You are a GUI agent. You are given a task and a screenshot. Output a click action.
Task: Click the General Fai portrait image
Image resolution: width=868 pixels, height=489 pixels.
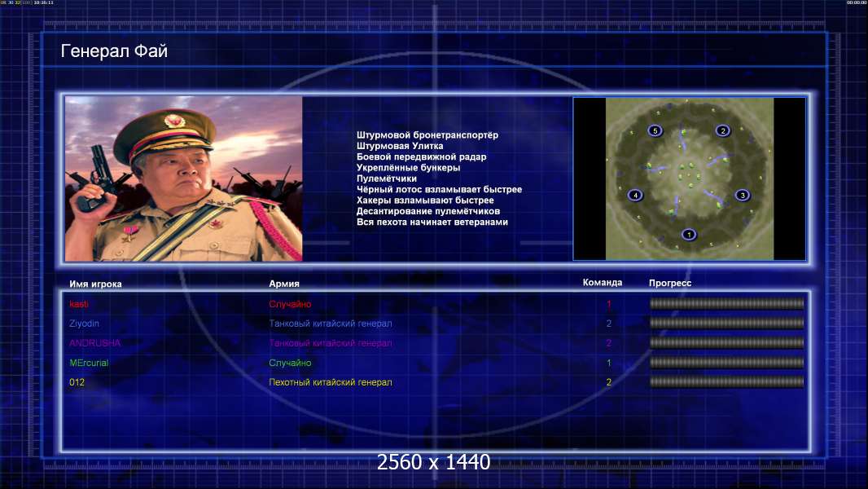click(x=184, y=178)
